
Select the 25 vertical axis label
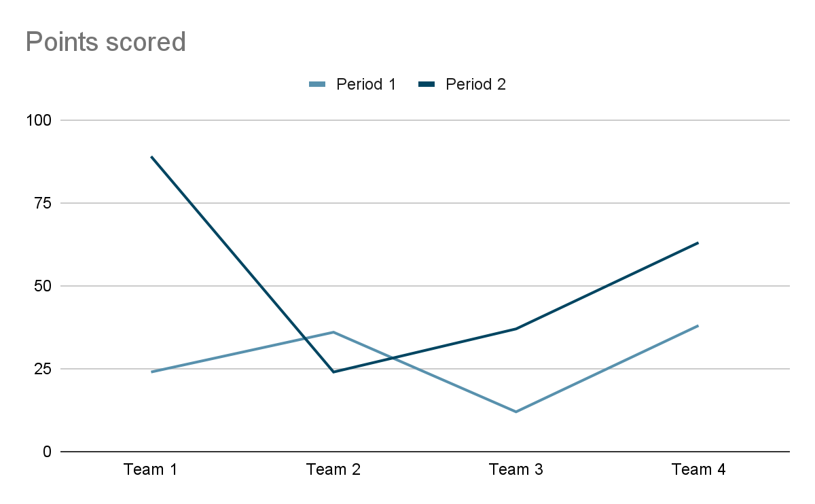coord(42,369)
